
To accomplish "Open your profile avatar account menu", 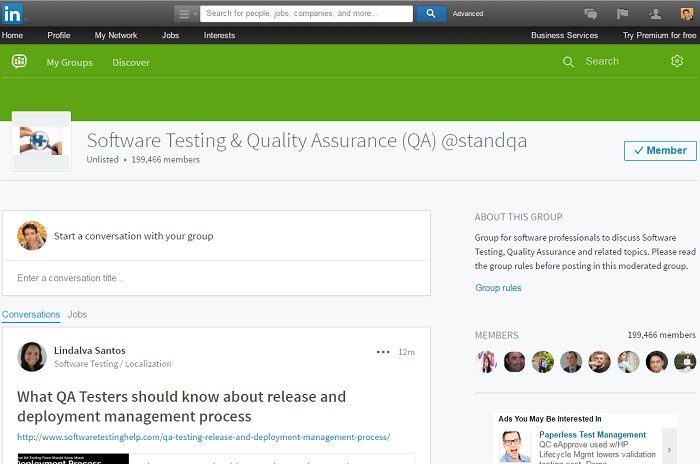I will click(686, 14).
